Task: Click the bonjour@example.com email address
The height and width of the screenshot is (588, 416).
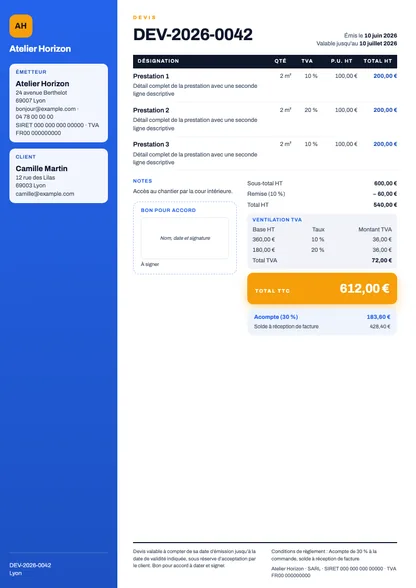Action: (x=46, y=109)
